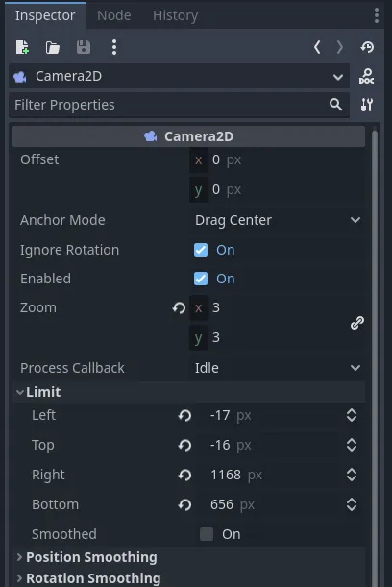
Task: Disable the Ignore Rotation checkbox
Action: (x=201, y=250)
